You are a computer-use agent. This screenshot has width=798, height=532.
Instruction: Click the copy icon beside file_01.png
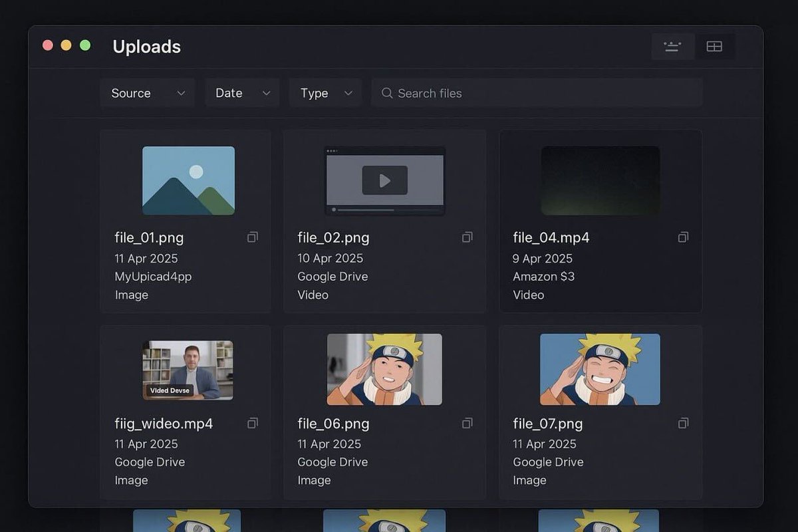pyautogui.click(x=252, y=237)
